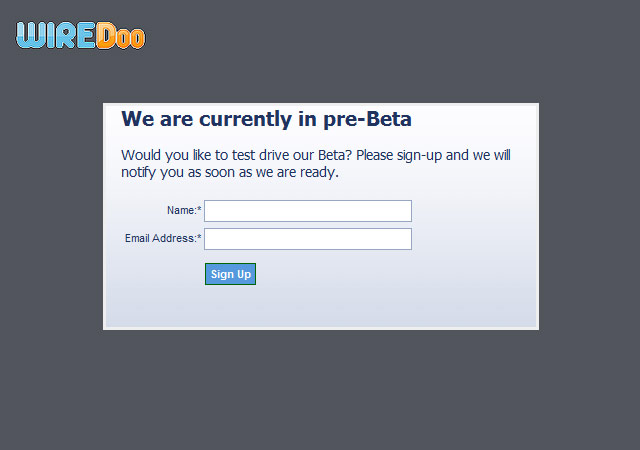
Task: Click the word "Beta?" in the paragraph
Action: coord(335,155)
